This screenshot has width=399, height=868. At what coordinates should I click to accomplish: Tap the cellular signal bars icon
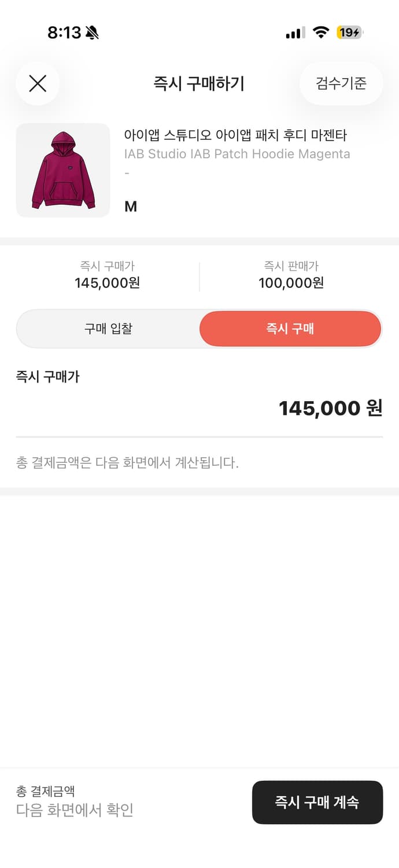click(x=294, y=34)
